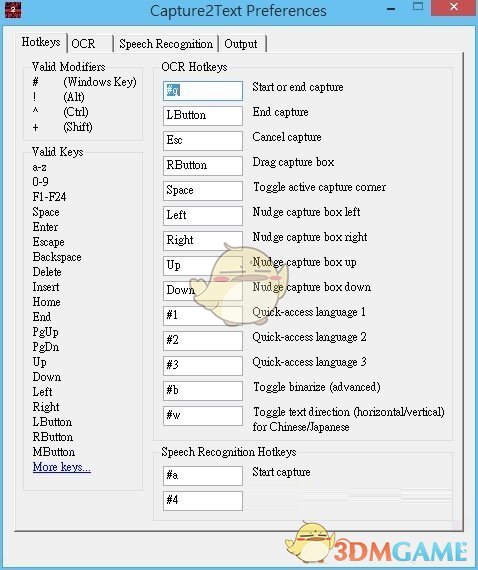478x570 pixels.
Task: Select the Output tab
Action: [242, 44]
